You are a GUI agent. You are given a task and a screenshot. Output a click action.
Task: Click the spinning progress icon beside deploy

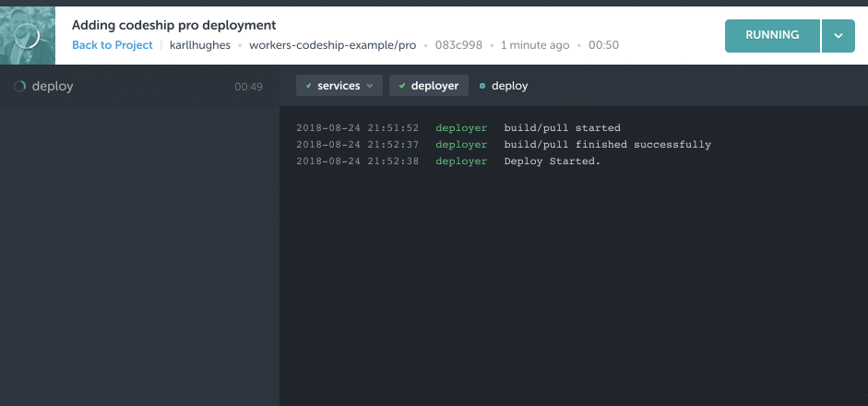(x=20, y=87)
